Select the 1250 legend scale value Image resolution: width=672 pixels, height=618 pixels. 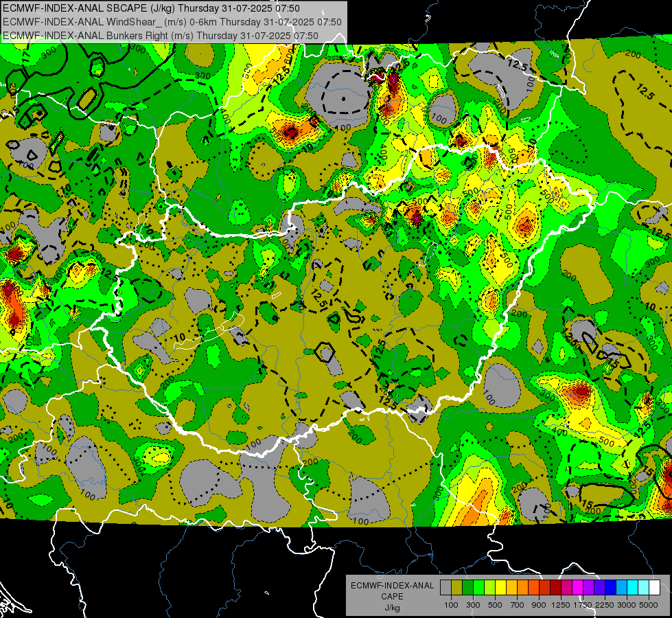(x=561, y=605)
